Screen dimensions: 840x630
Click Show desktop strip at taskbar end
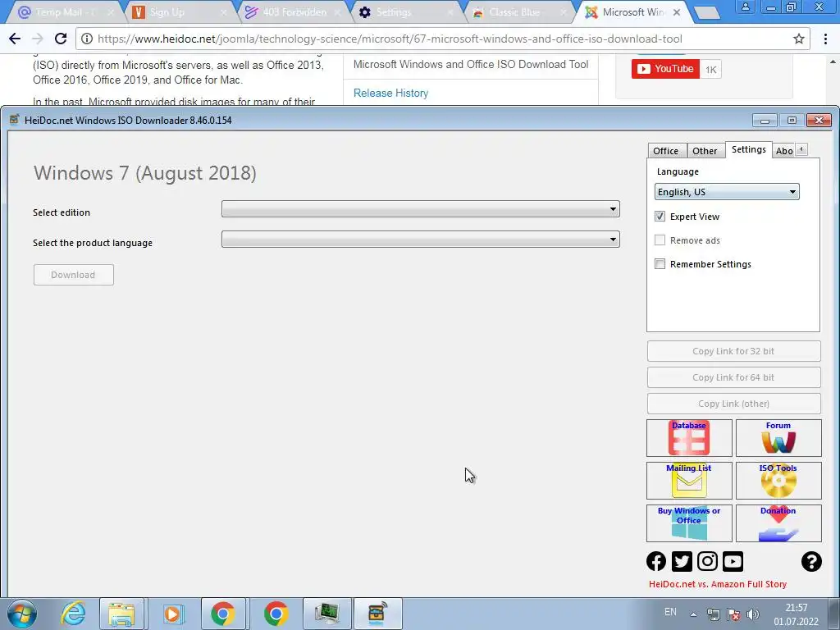(x=834, y=614)
